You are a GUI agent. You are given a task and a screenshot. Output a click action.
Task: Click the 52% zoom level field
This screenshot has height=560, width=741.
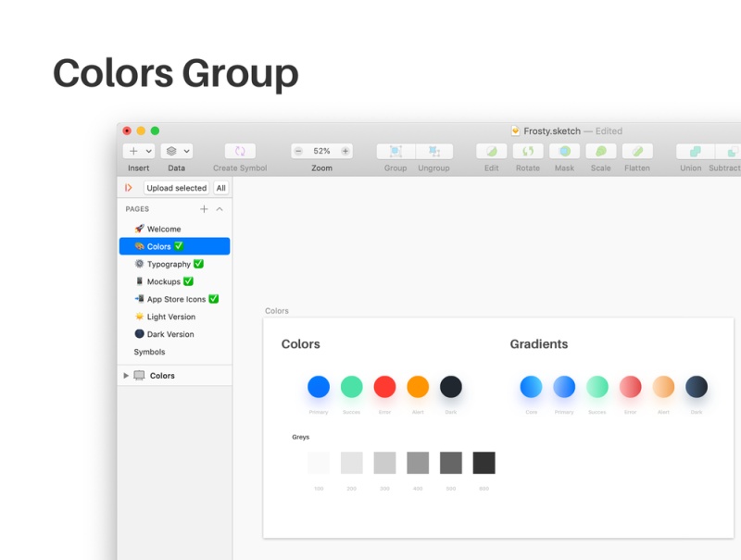pyautogui.click(x=321, y=151)
